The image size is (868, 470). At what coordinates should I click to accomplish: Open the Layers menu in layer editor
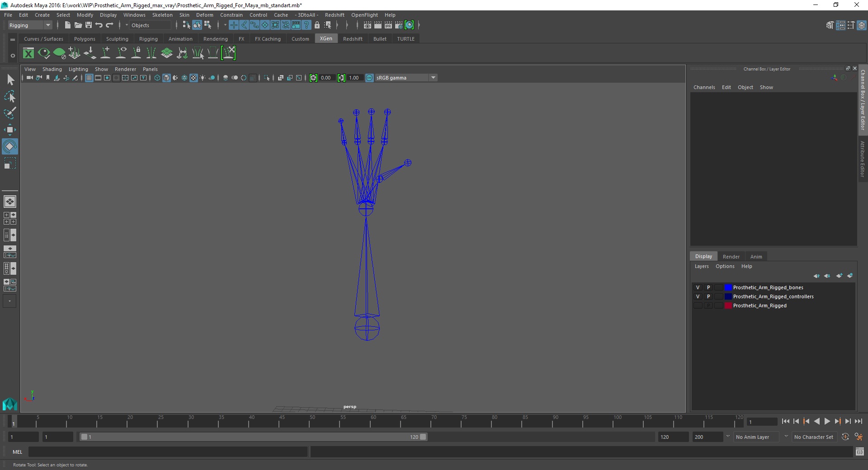click(702, 266)
